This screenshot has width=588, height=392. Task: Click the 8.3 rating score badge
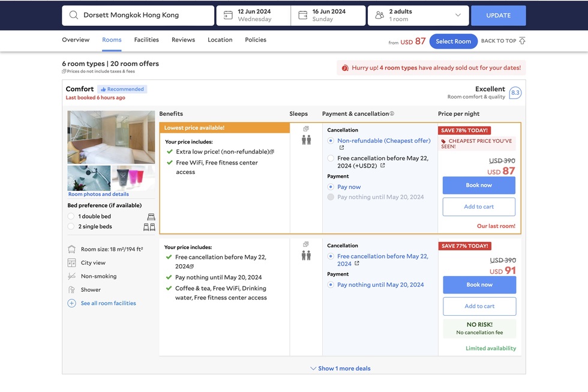click(515, 92)
